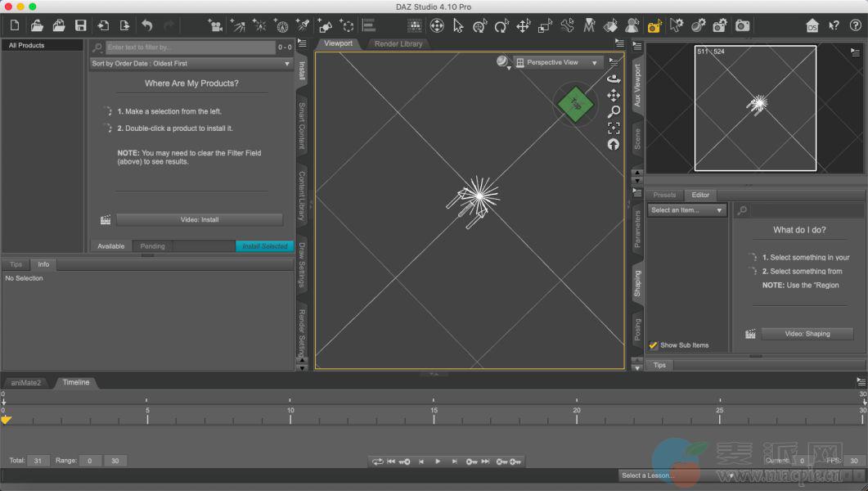Screen dimensions: 868x491
Task: Click the viewport Frame selection icon
Action: click(x=614, y=128)
